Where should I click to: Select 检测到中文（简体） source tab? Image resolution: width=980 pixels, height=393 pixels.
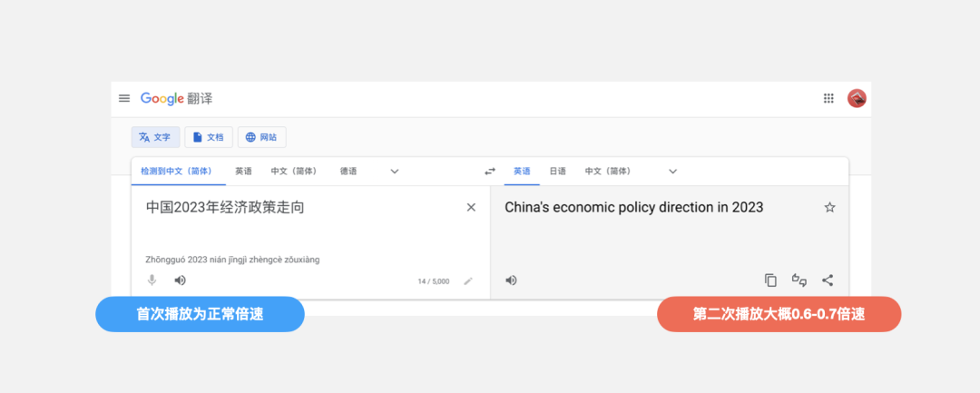[x=179, y=172]
